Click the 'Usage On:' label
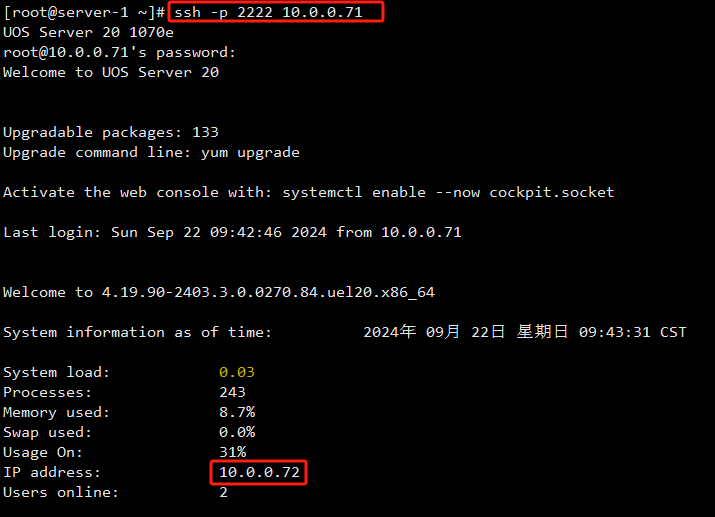 [x=43, y=453]
